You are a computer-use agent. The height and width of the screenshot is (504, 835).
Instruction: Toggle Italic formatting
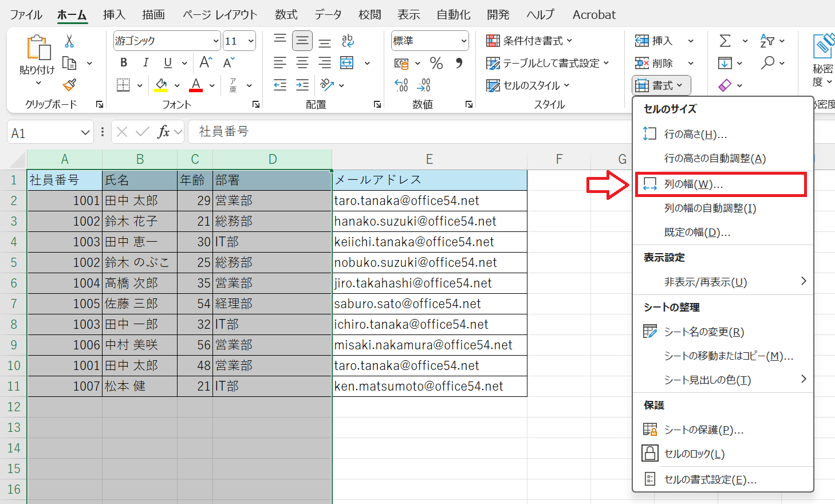pos(145,63)
